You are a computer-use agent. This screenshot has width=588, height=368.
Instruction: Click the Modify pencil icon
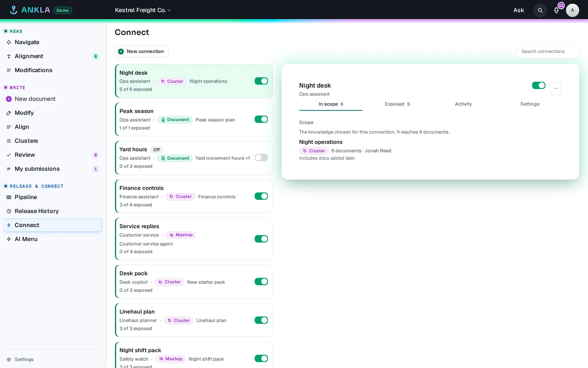pos(9,113)
